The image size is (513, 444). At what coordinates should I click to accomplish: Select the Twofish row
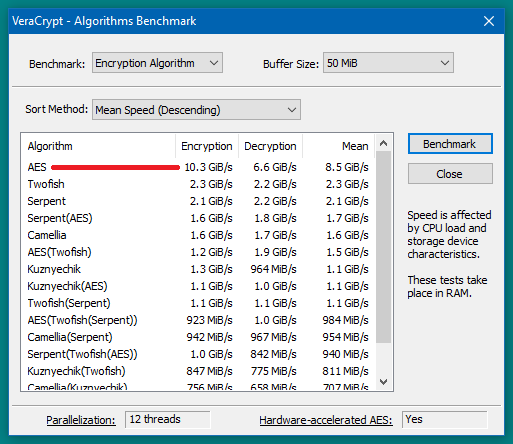[198, 184]
